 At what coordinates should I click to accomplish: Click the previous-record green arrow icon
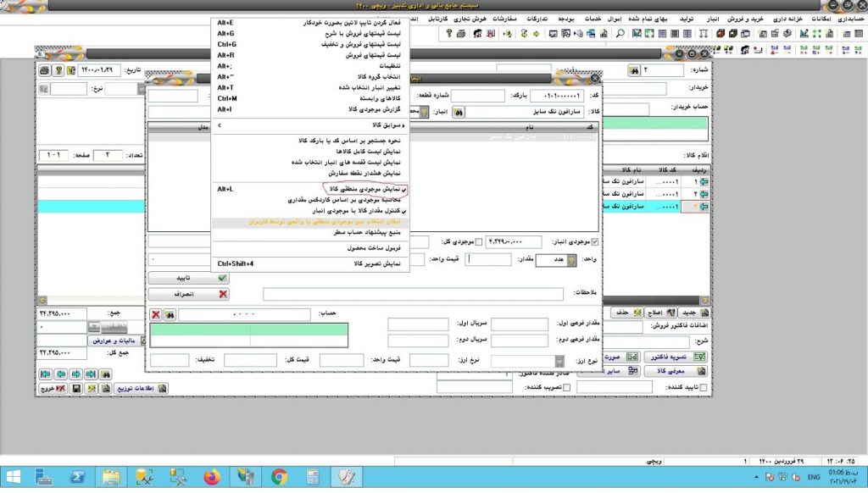(x=61, y=374)
